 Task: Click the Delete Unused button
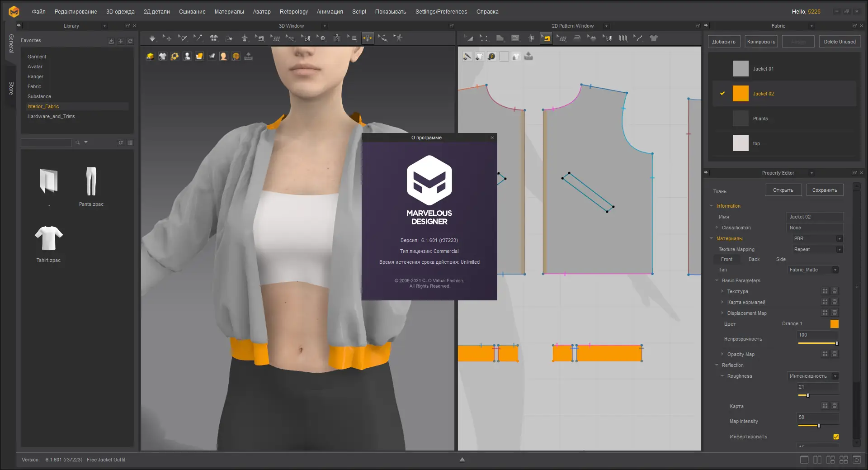tap(840, 42)
